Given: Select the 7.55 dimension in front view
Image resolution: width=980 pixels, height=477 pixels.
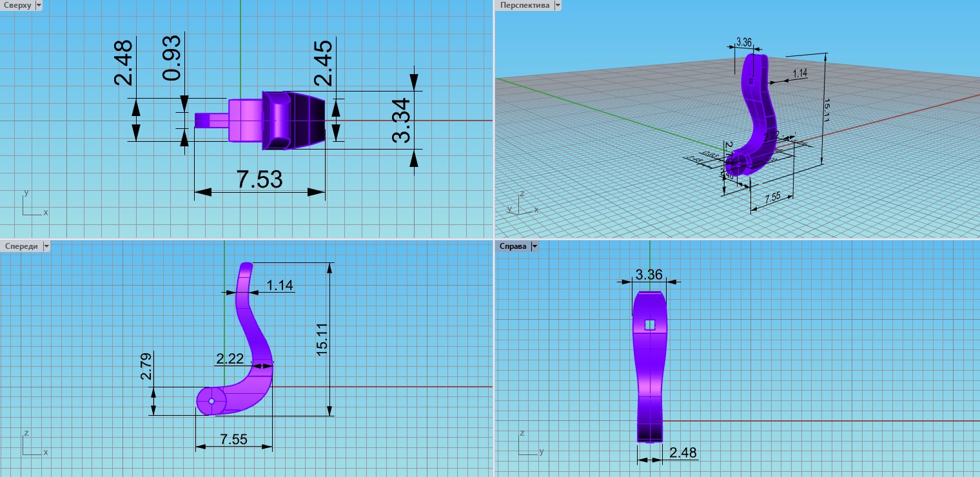Looking at the screenshot, I should tap(233, 439).
